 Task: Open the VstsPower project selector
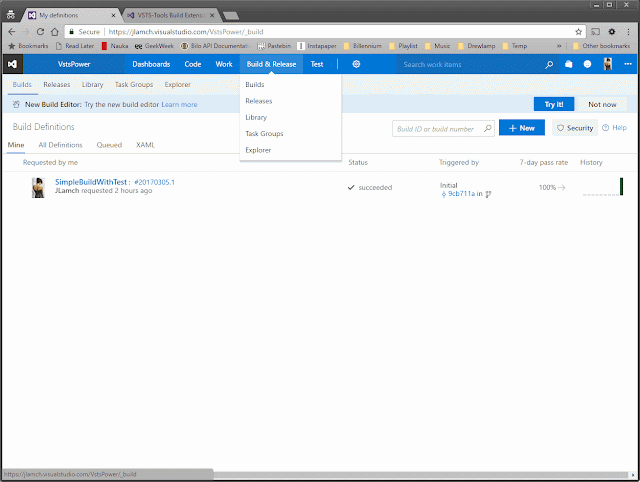pyautogui.click(x=74, y=64)
